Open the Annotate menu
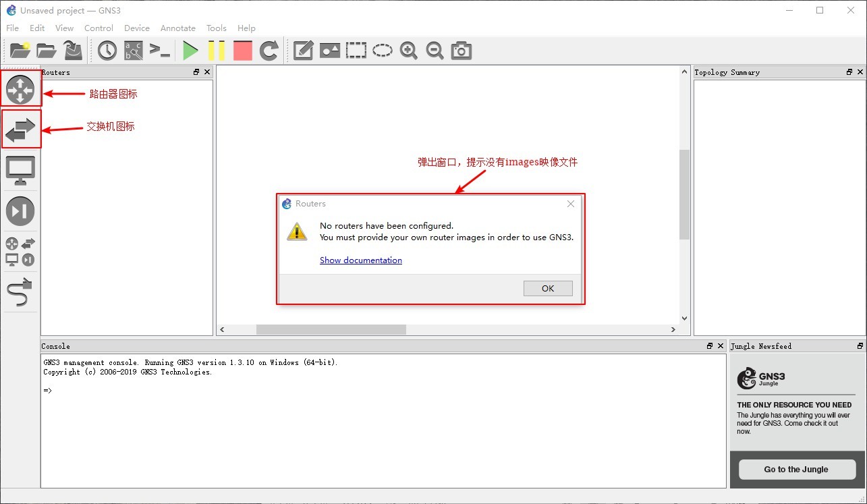The height and width of the screenshot is (504, 867). (178, 28)
